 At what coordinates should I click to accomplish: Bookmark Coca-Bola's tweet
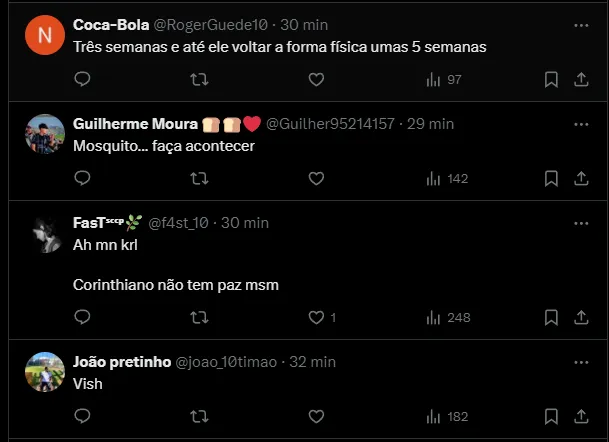point(551,79)
